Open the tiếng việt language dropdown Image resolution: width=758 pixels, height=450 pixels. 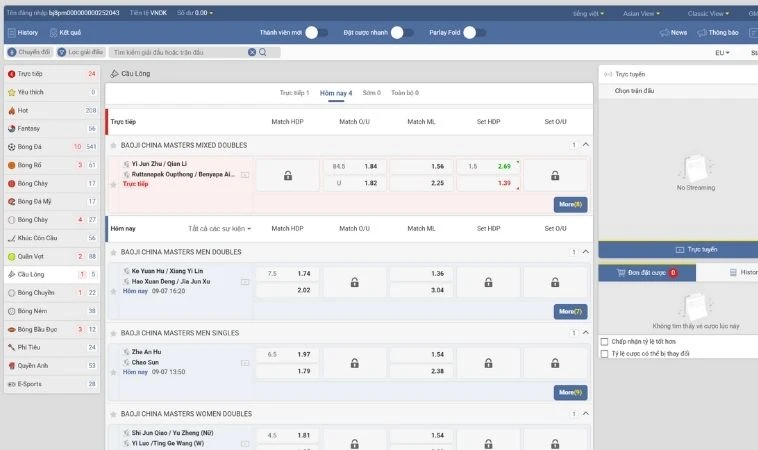[x=588, y=14]
